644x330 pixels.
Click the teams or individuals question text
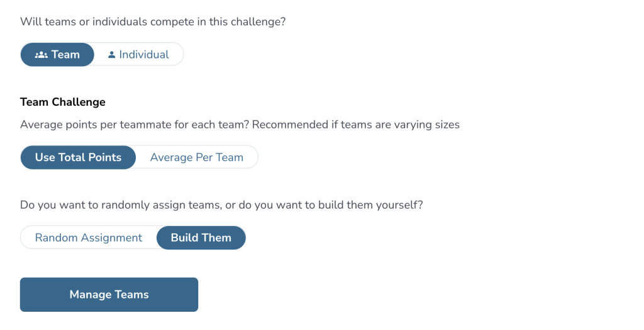pos(153,21)
